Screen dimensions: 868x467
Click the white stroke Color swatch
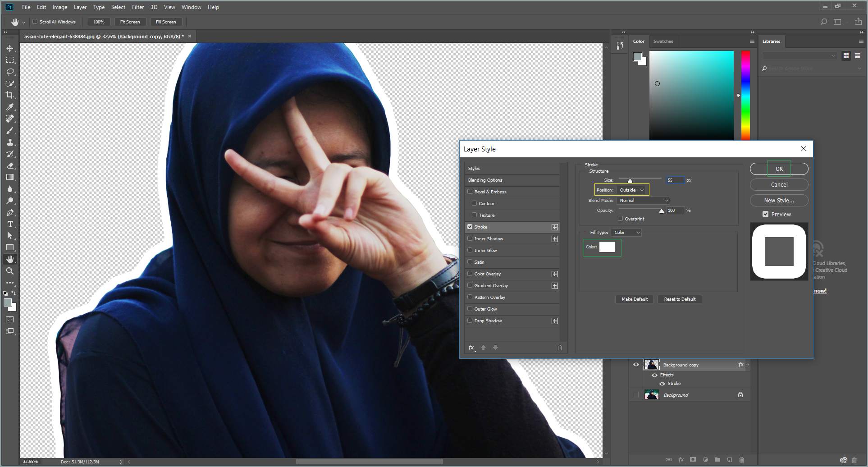[x=607, y=247]
